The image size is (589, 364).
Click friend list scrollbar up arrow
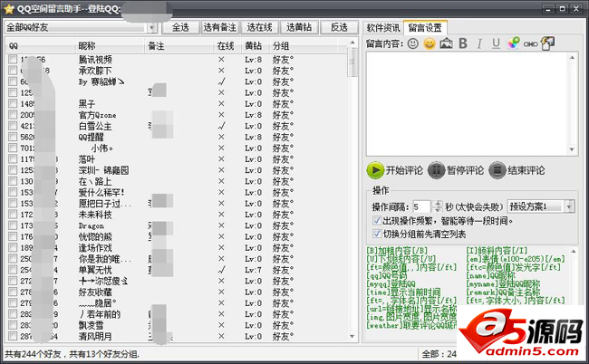(x=352, y=43)
